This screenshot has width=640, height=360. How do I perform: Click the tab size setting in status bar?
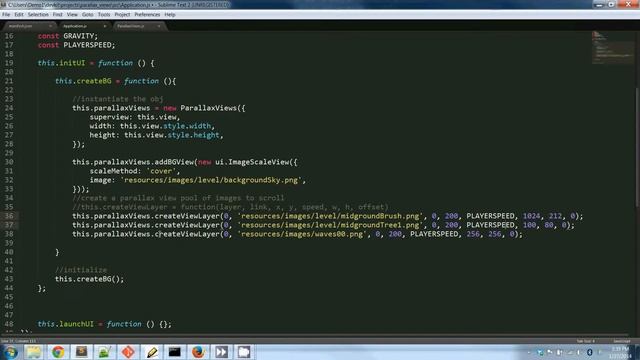[586, 341]
